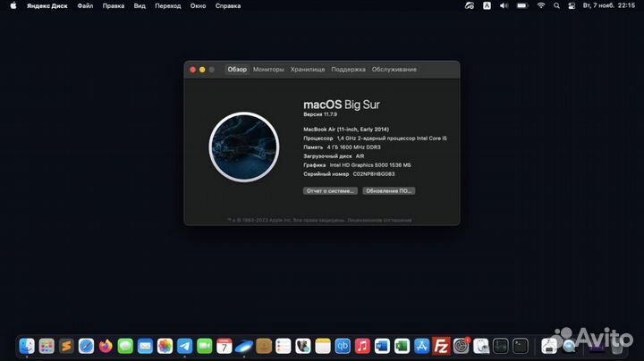The width and height of the screenshot is (644, 361).
Task: Click the processor line with Intel Core i5
Action: tap(375, 139)
